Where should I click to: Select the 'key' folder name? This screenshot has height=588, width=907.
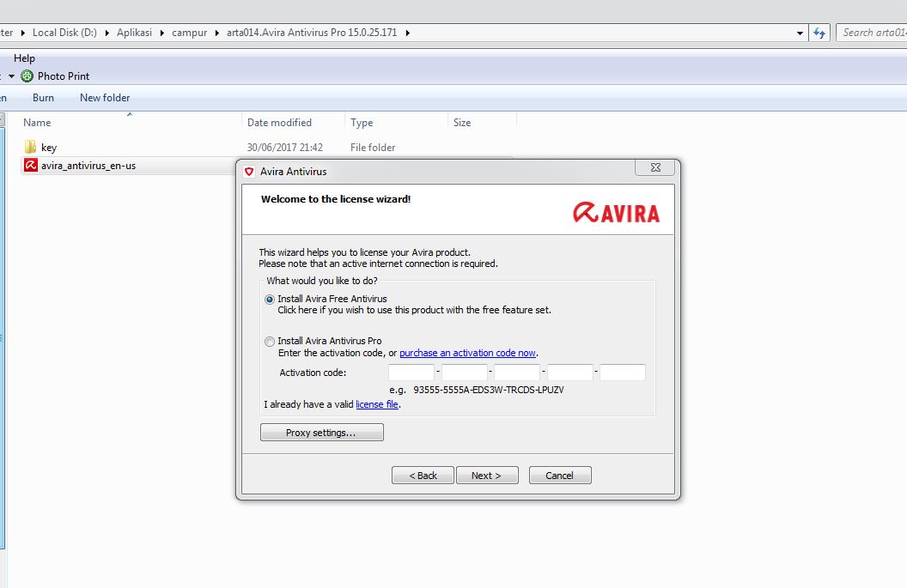pyautogui.click(x=49, y=148)
